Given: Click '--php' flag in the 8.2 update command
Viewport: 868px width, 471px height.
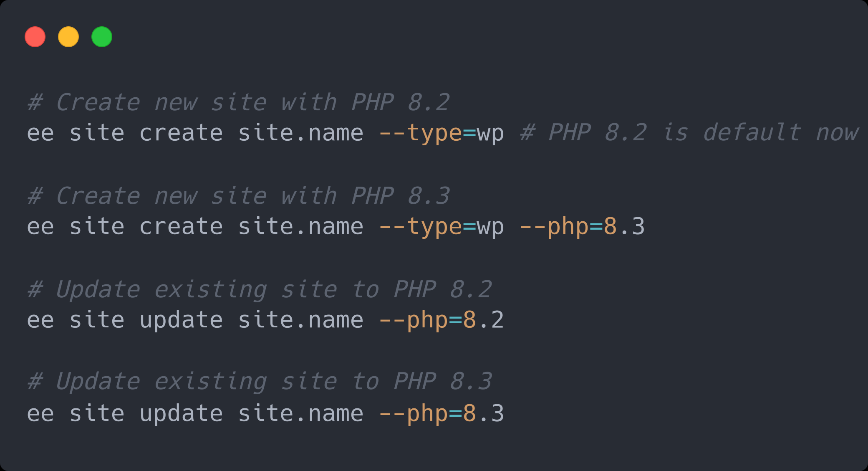Looking at the screenshot, I should click(414, 321).
